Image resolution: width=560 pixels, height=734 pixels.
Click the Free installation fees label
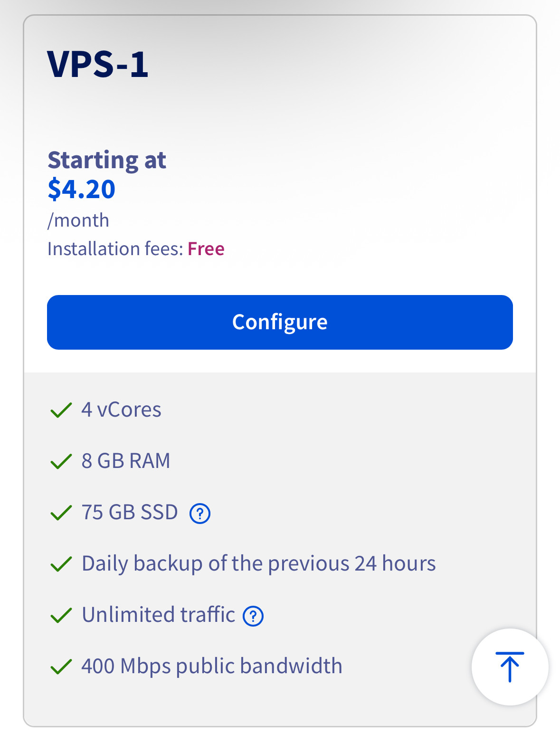click(x=206, y=248)
